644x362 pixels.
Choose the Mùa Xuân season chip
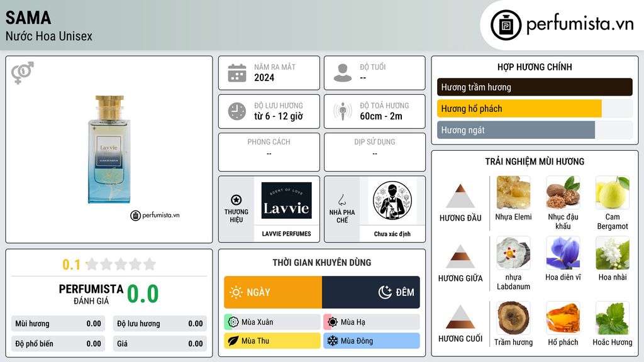[272, 322]
